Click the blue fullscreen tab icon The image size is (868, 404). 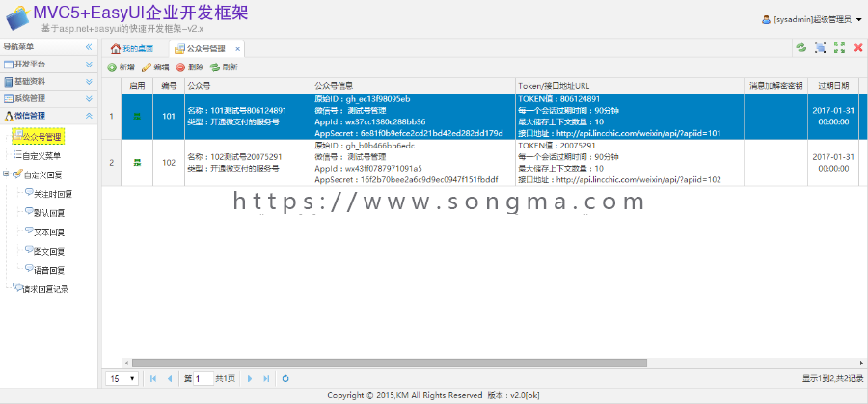(x=821, y=47)
